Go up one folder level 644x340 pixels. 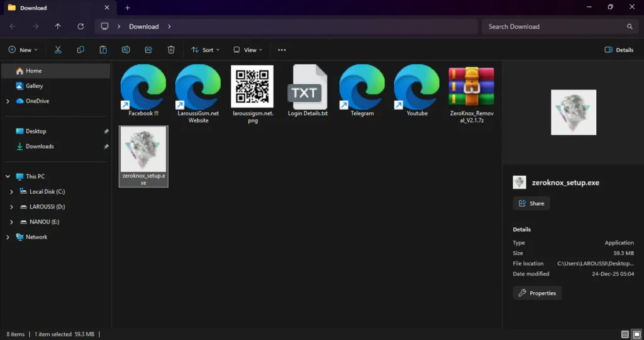[x=58, y=26]
